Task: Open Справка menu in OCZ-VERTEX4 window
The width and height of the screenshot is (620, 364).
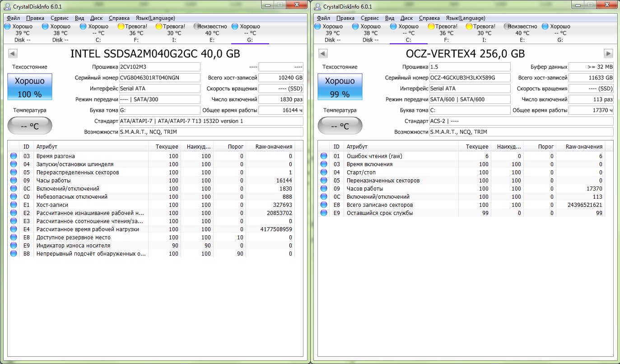Action: click(x=429, y=18)
